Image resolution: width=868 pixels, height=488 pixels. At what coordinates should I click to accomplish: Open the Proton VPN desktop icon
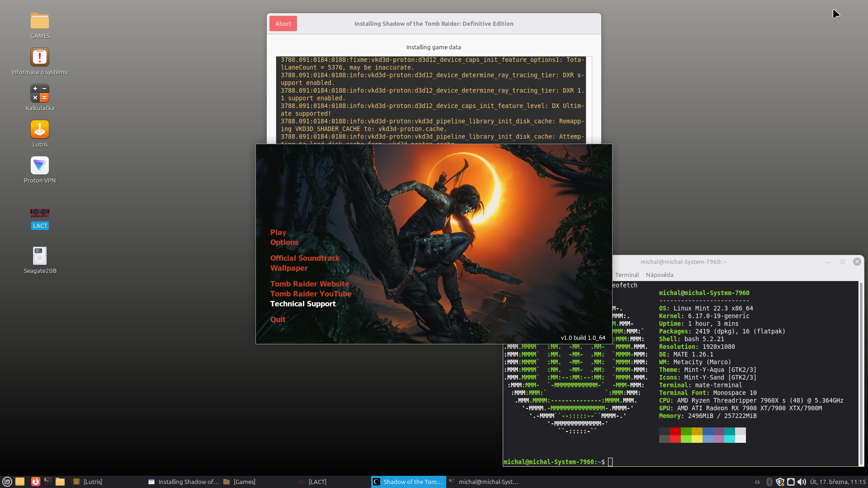pyautogui.click(x=40, y=166)
